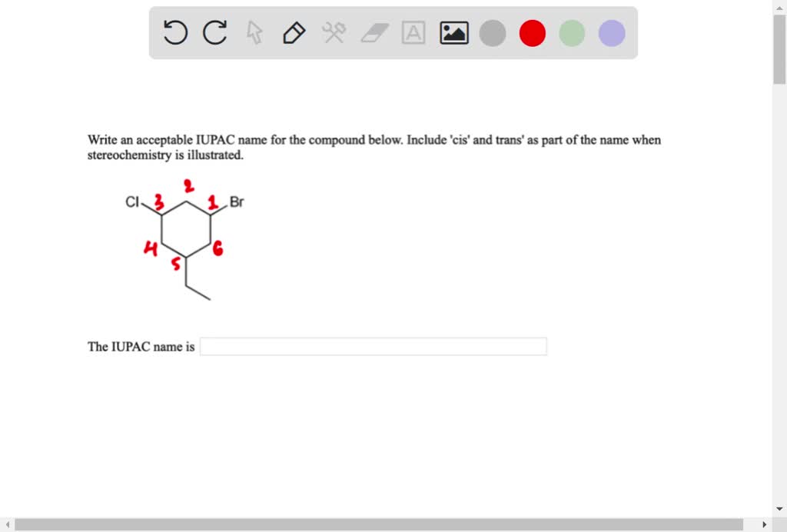Select the eraser tool
This screenshot has height=532, width=787.
click(374, 33)
